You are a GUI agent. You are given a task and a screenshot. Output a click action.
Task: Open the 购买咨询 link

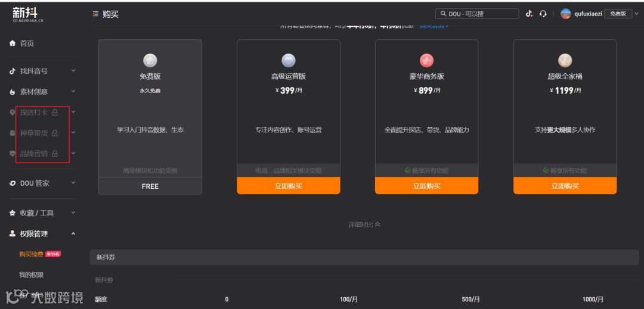point(434,26)
